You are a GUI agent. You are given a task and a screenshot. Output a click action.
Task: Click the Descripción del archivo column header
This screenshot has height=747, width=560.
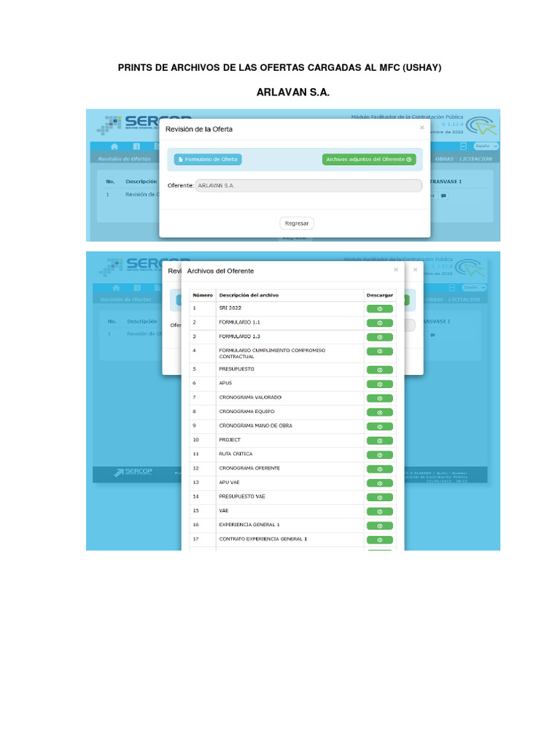(249, 295)
